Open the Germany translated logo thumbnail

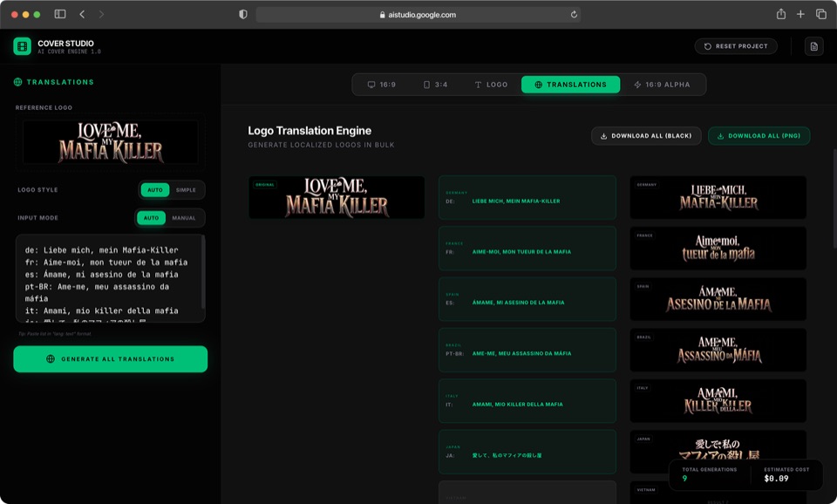pos(718,197)
